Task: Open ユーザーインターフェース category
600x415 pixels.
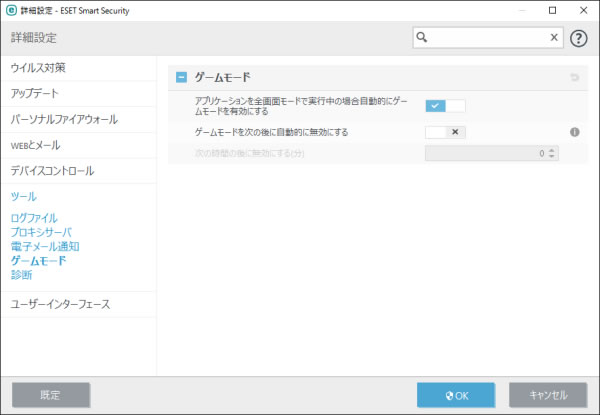Action: [x=60, y=304]
